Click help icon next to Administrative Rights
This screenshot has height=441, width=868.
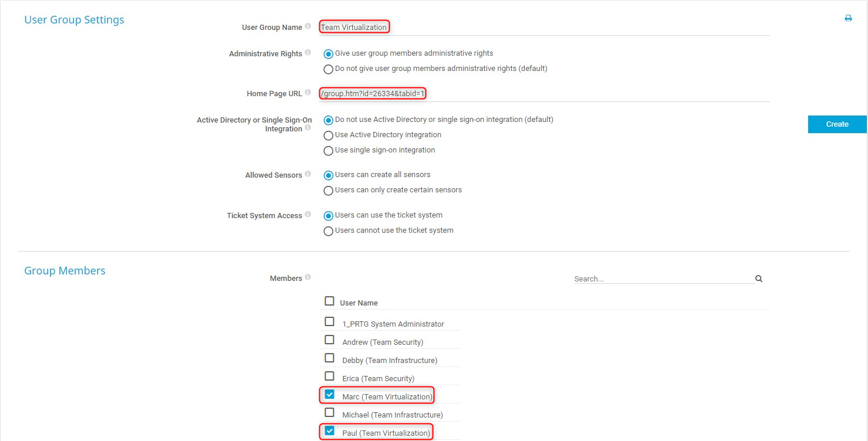click(x=308, y=53)
